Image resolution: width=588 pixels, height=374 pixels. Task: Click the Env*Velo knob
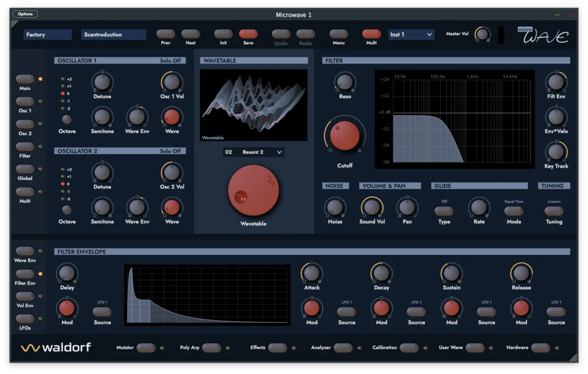[x=556, y=117]
